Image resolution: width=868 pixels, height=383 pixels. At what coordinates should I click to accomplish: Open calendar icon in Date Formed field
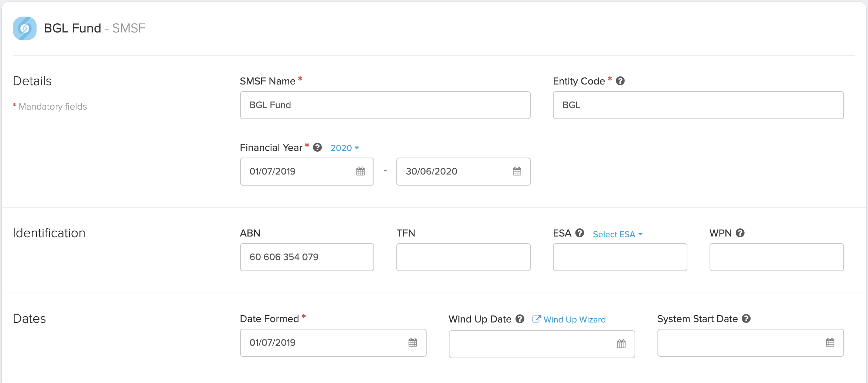pyautogui.click(x=413, y=342)
